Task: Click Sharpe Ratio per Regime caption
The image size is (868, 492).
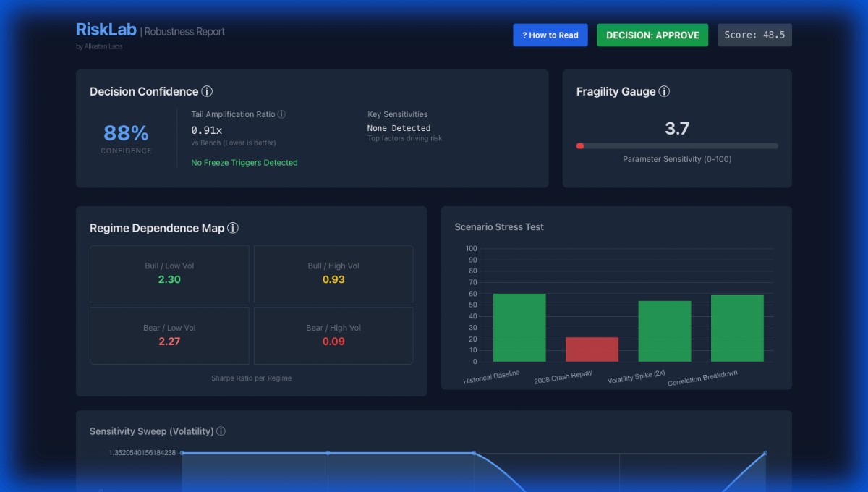Action: [252, 378]
